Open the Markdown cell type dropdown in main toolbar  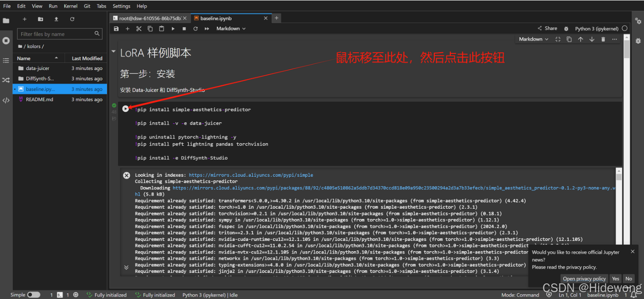coord(231,29)
